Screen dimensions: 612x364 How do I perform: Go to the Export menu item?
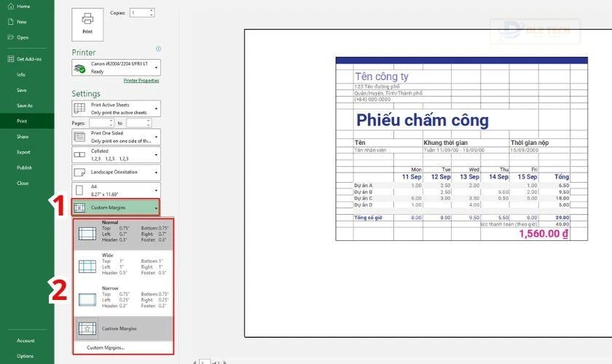pos(24,152)
